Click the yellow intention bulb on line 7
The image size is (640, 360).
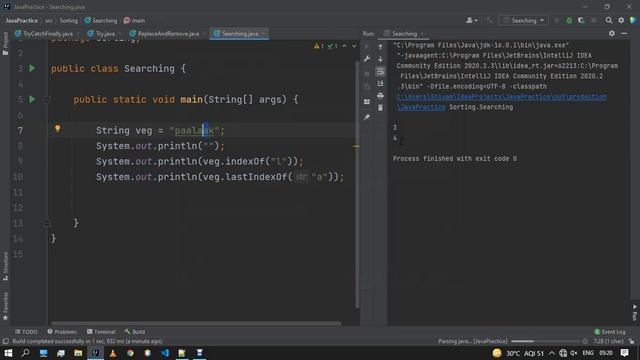[58, 129]
